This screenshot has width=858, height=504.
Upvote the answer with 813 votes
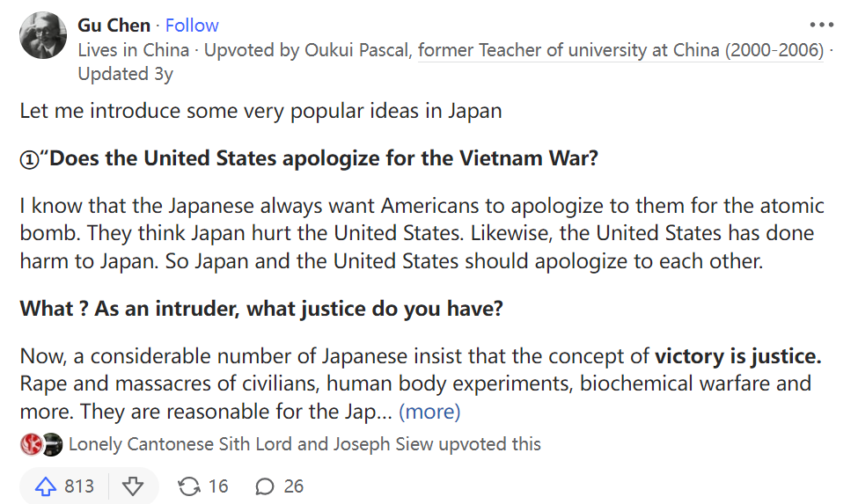[45, 486]
